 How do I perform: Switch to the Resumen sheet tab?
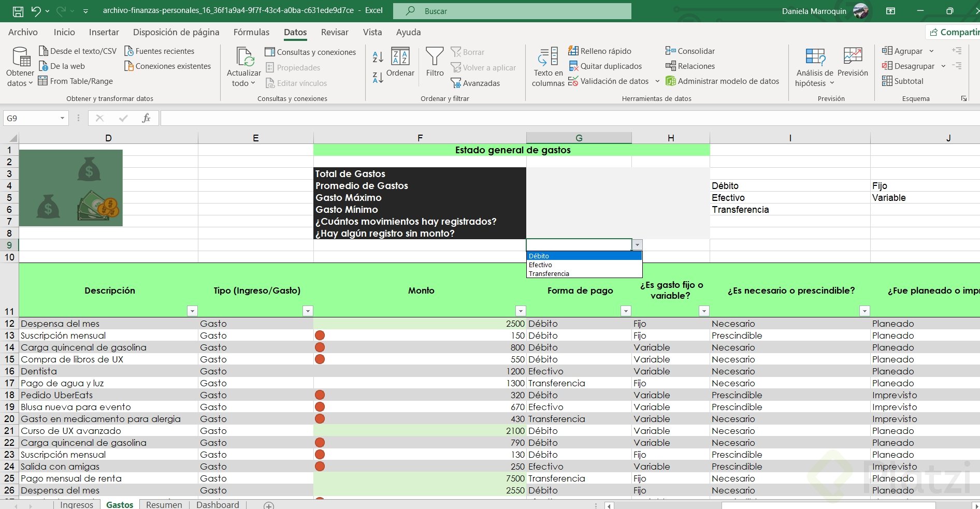click(x=164, y=504)
